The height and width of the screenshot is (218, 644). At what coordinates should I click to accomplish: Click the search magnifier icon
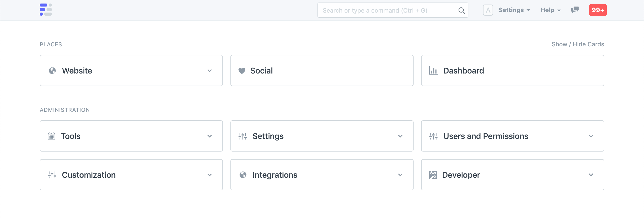coord(462,10)
